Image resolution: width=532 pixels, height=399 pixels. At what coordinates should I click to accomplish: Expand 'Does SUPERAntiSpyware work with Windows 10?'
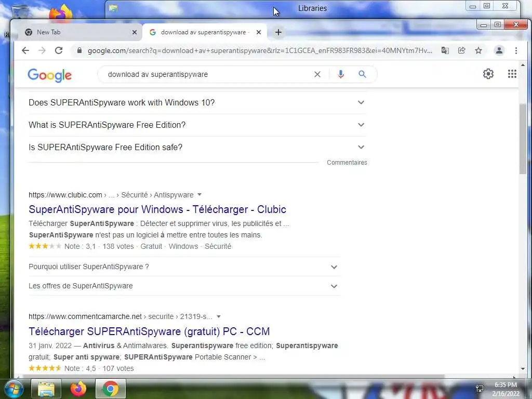tap(197, 102)
